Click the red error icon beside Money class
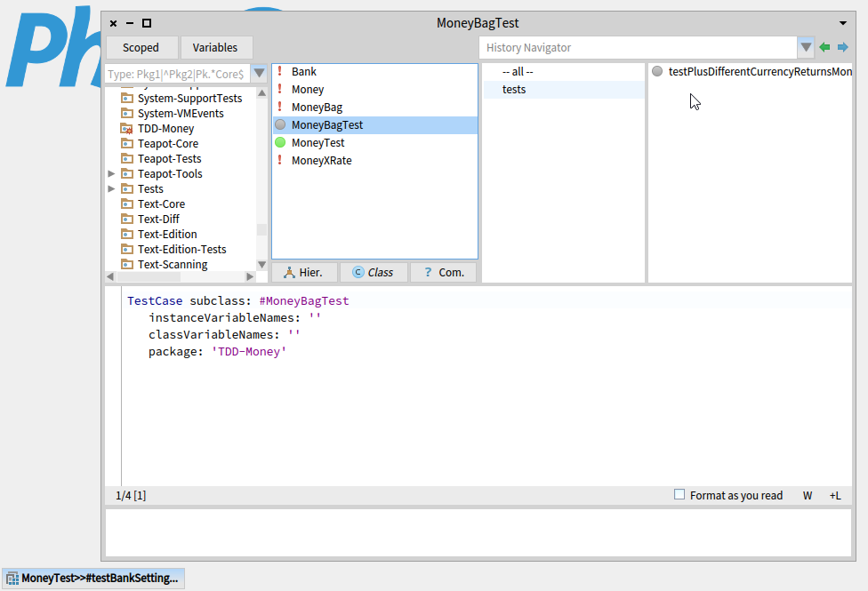This screenshot has height=591, width=868. [280, 89]
